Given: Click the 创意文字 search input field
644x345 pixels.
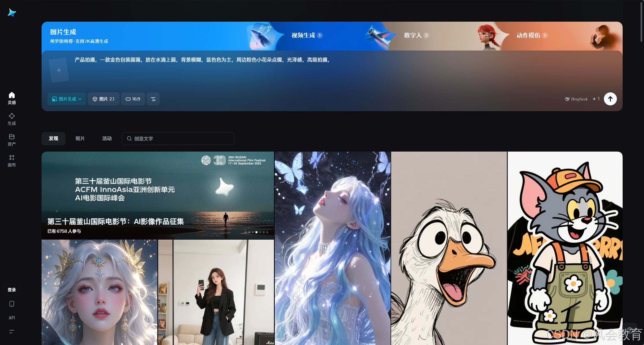Looking at the screenshot, I should click(x=178, y=139).
